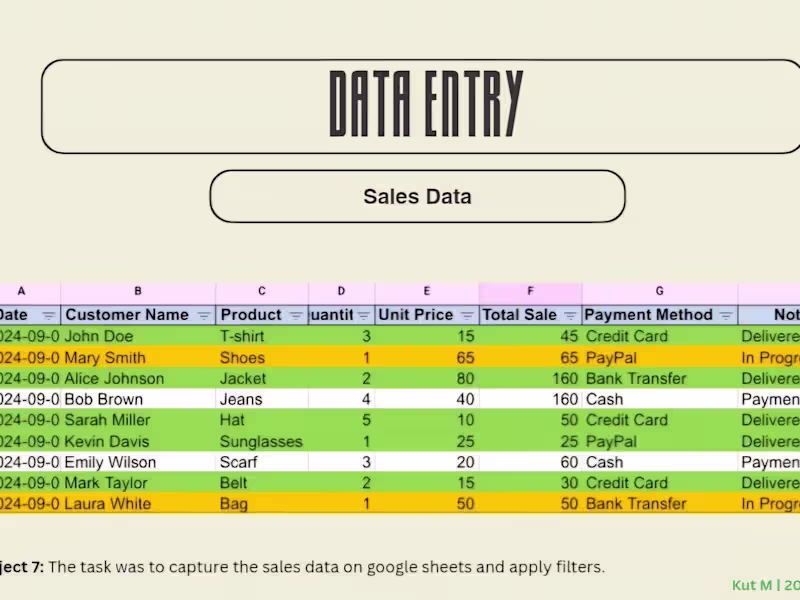The width and height of the screenshot is (800, 600).
Task: Select the Sunglasses product cell
Action: tap(261, 441)
